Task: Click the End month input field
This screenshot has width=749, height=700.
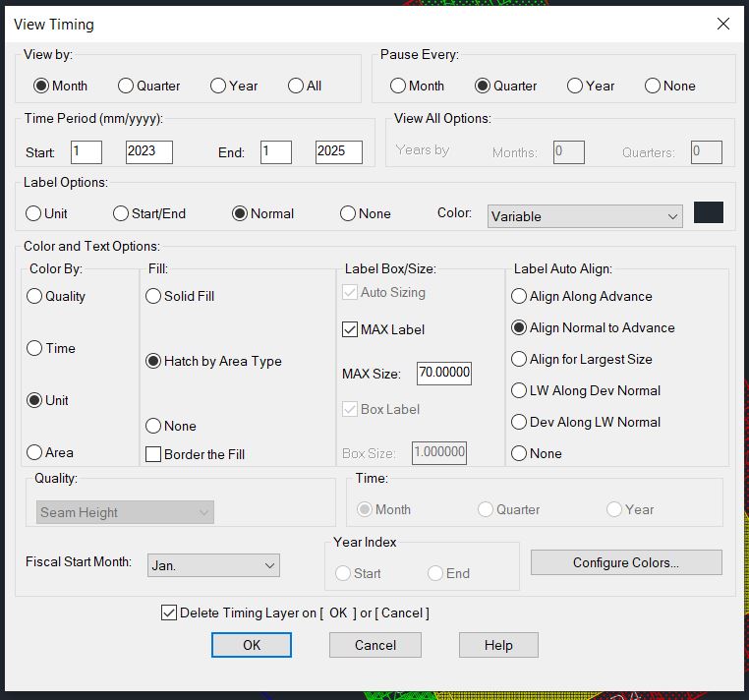Action: coord(276,152)
